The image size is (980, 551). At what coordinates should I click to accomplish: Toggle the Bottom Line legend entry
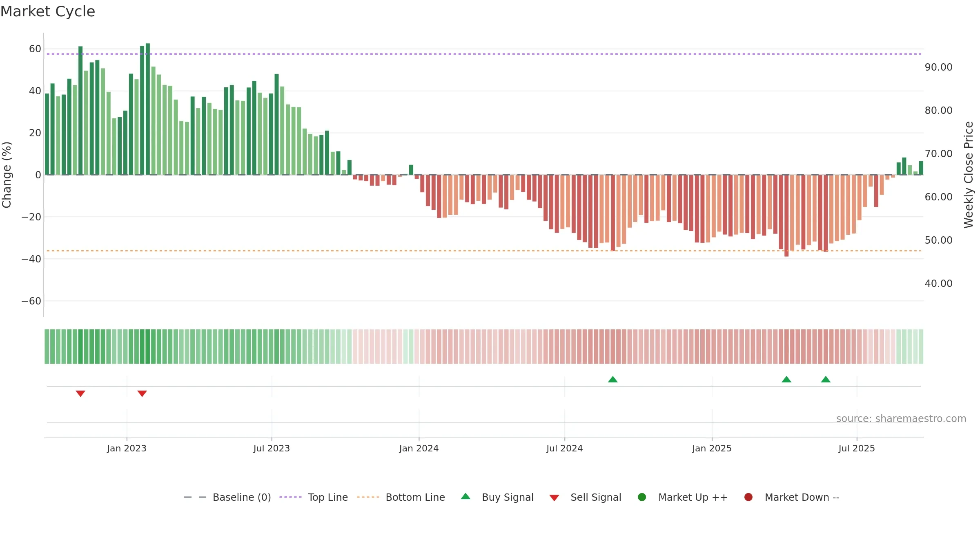401,497
